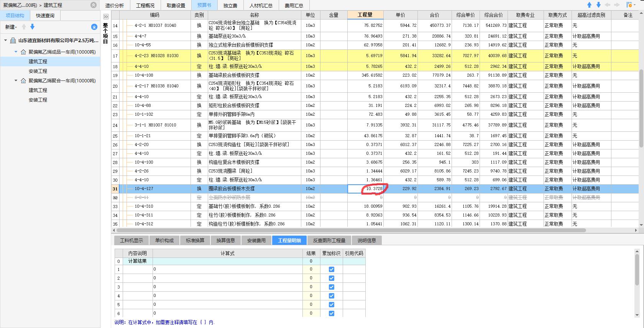Click house icon of 聚偏氟乙烯成品一车间

[23, 52]
